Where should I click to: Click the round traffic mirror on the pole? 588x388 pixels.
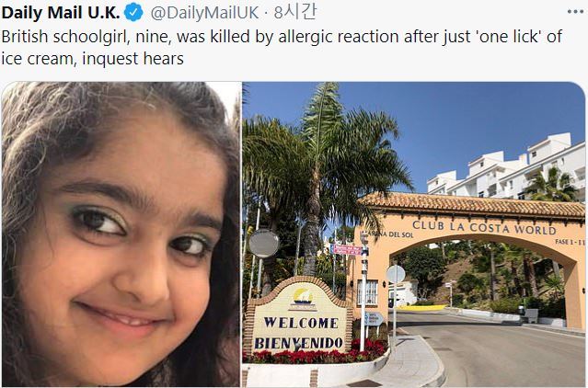coord(264,243)
